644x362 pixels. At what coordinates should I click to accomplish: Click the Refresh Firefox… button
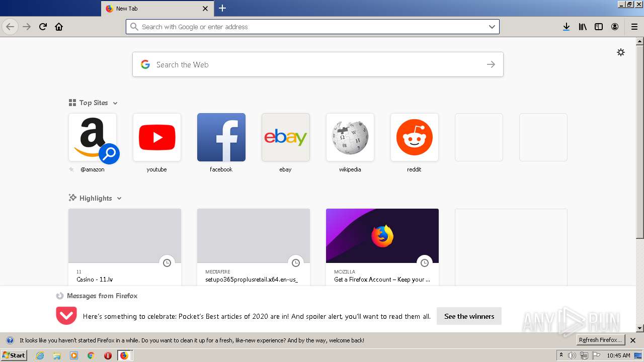(x=601, y=340)
